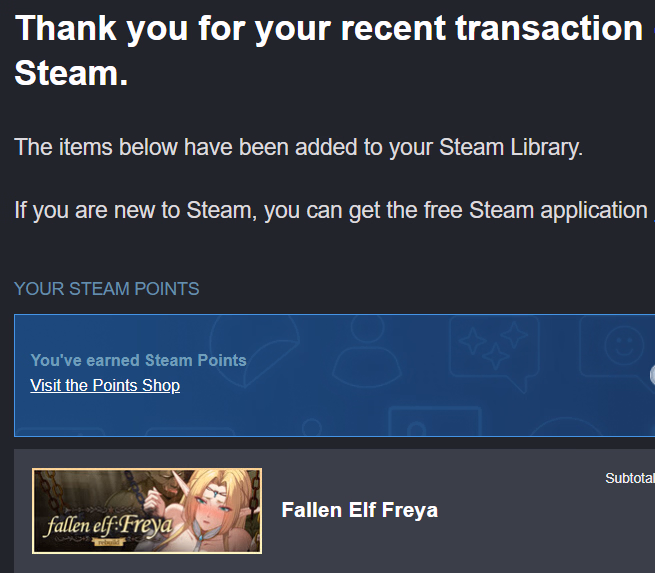Screen dimensions: 655x573
Task: Click the magnifier icon at banner bottom
Action: [312, 428]
